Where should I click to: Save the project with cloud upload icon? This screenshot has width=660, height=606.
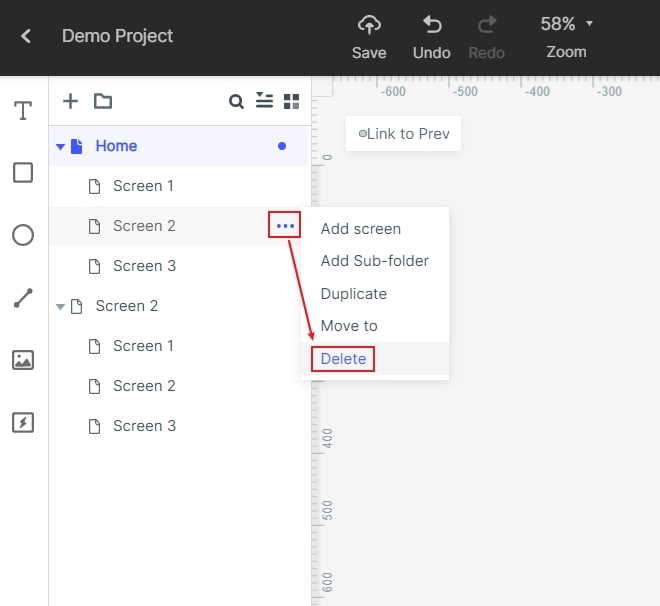tap(369, 37)
